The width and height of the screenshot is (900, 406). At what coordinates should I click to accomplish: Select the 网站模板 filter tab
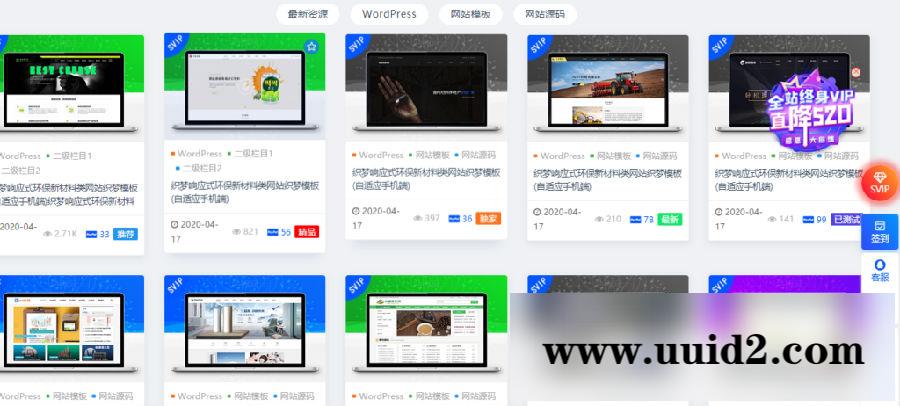pos(470,14)
